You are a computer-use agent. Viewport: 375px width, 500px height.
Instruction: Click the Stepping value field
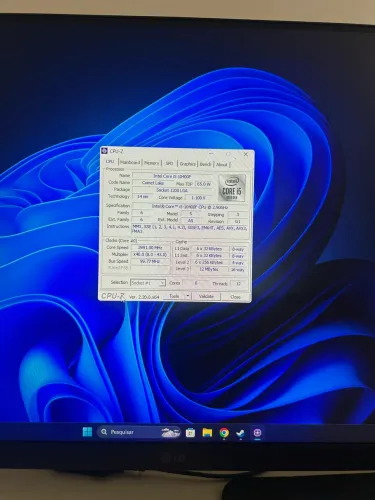(x=238, y=214)
